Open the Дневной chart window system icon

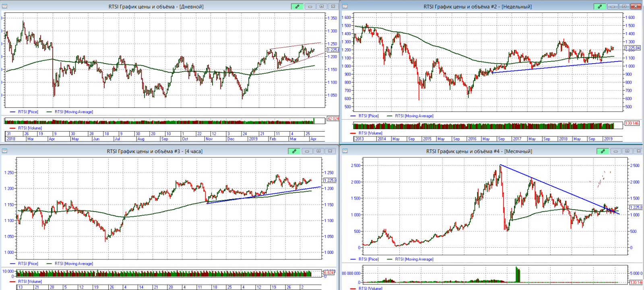(4, 6)
